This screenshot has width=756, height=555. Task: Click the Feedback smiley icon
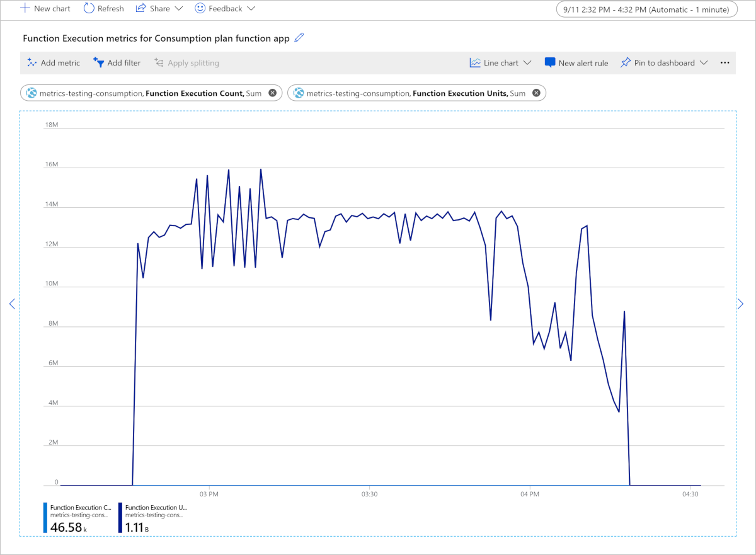point(200,8)
